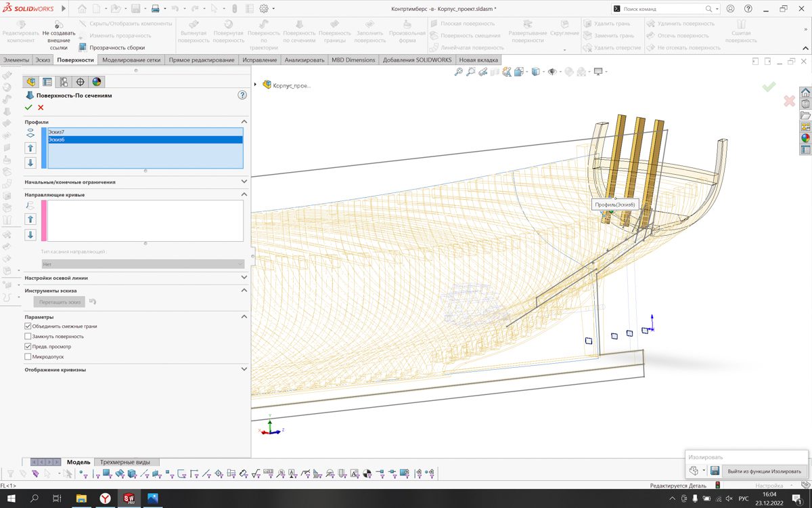
Task: Switch to the Эскиз ribbon tab
Action: (x=43, y=60)
